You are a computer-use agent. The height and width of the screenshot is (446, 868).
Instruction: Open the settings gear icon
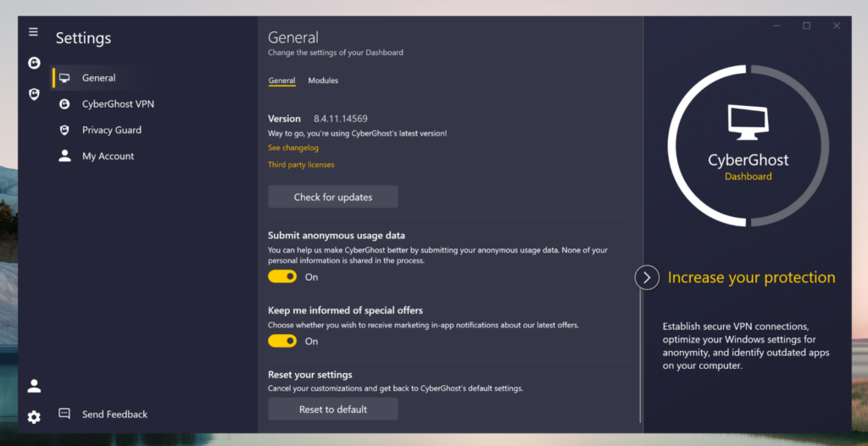[34, 417]
